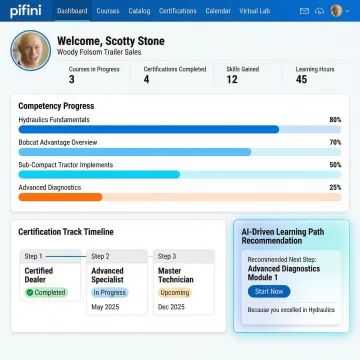Click the Courses in Progress stat

click(x=94, y=74)
